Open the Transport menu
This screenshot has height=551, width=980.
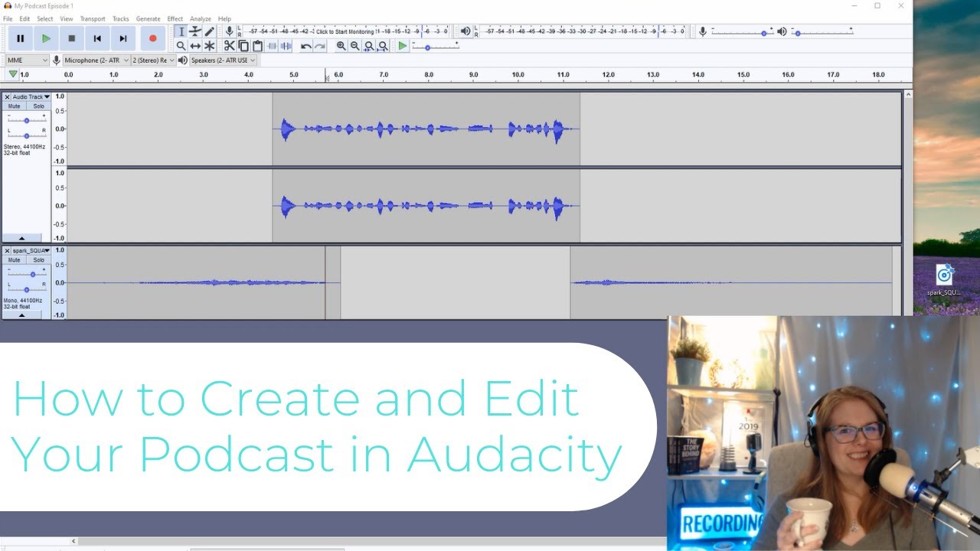point(93,18)
